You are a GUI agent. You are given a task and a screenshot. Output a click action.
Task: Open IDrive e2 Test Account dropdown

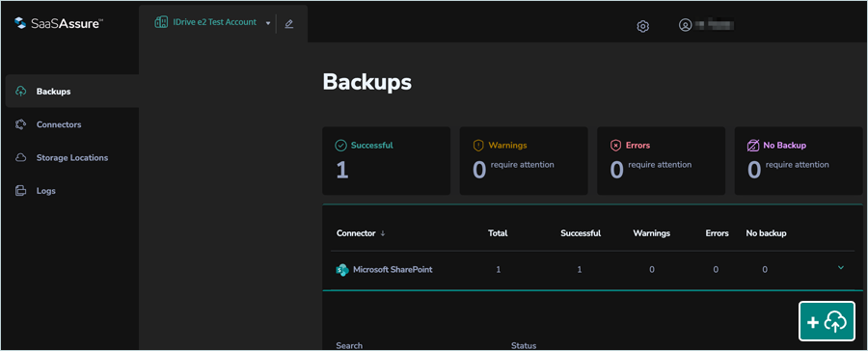coord(212,23)
